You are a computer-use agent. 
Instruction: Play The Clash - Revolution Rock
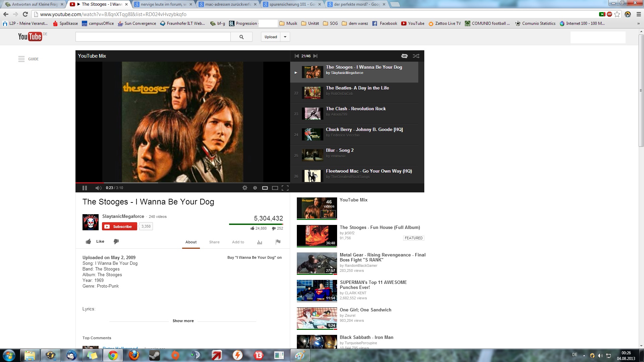[354, 114]
